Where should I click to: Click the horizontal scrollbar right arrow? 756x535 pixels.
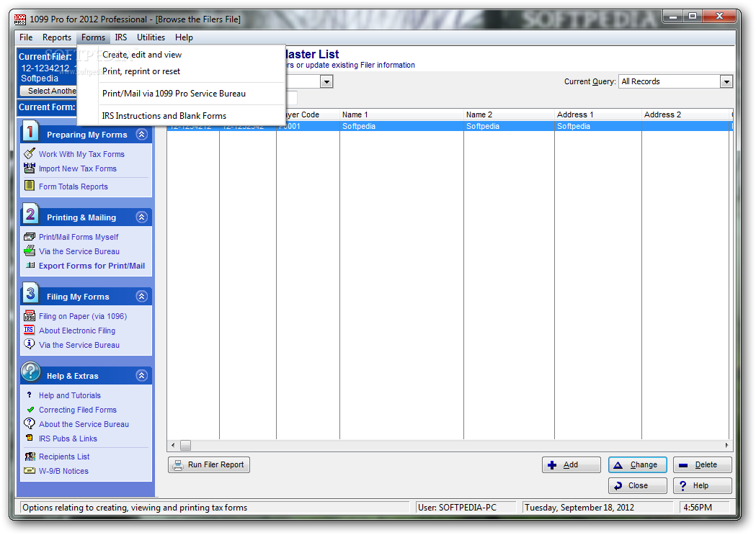727,446
